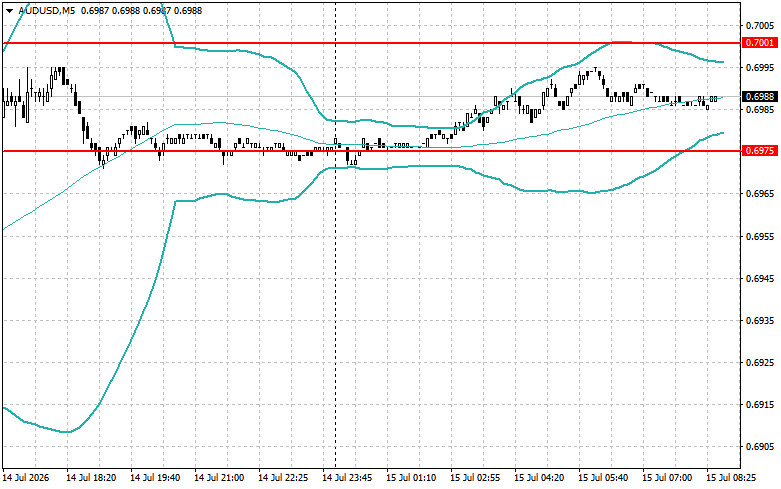Select the red 0.7001 price level tag
This screenshot has width=781, height=489.
(x=760, y=43)
